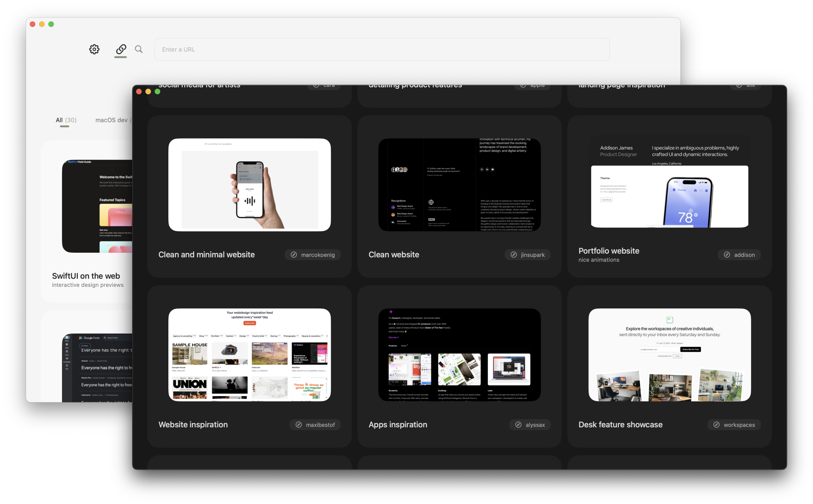
Task: Open settings gear icon in light window
Action: click(x=94, y=49)
